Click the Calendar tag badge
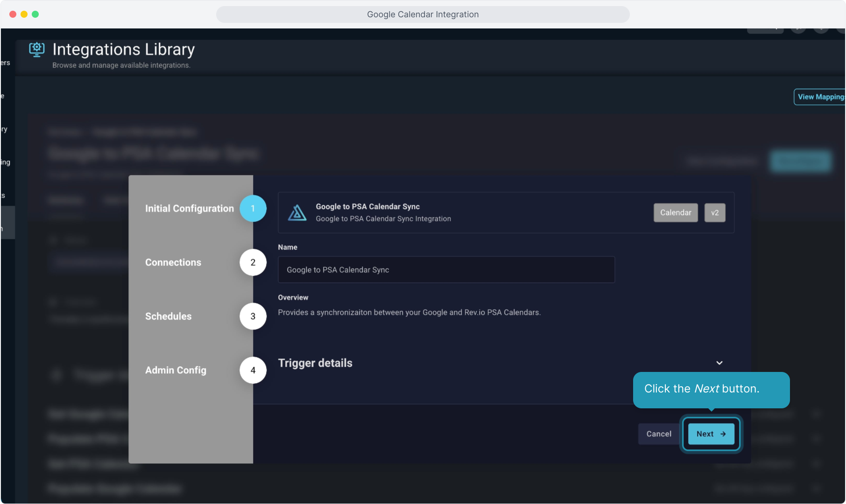Viewport: 846px width, 504px height. click(x=676, y=213)
